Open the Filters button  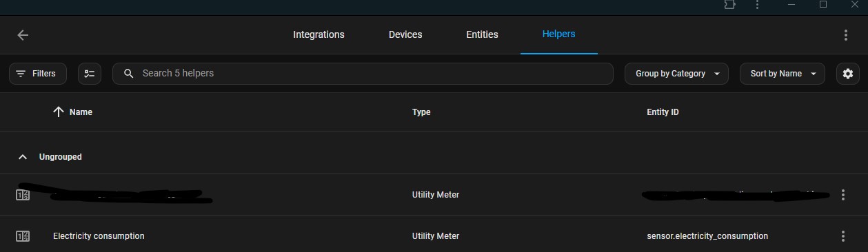click(x=38, y=74)
